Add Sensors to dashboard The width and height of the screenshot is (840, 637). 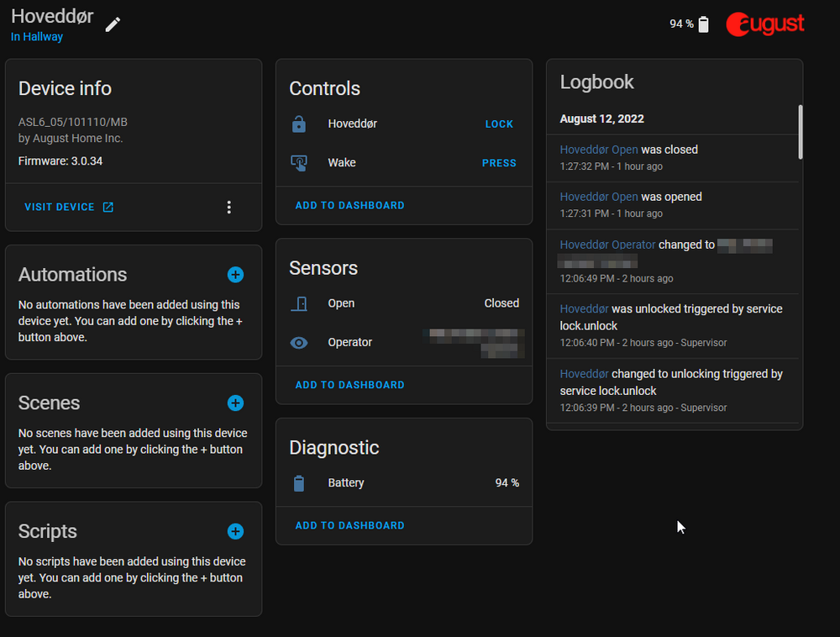[349, 385]
